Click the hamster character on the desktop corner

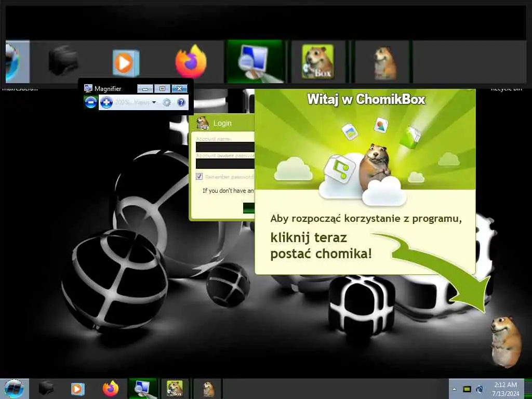[x=506, y=342]
